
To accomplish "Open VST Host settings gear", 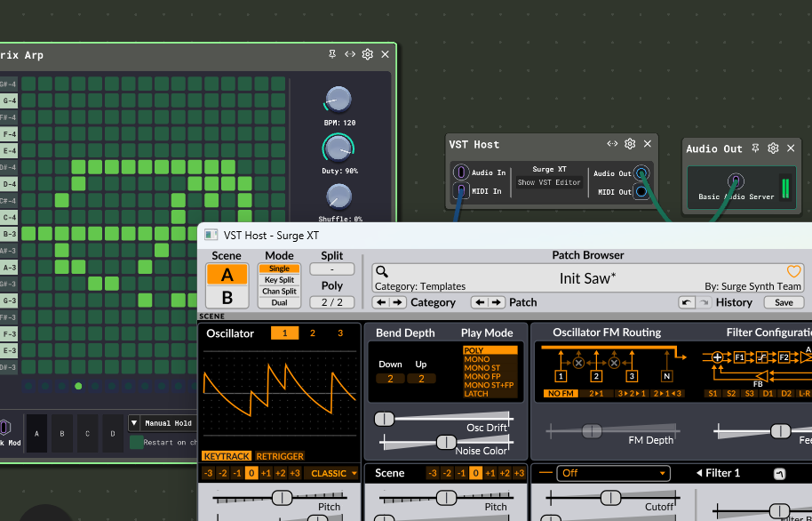I will (630, 144).
